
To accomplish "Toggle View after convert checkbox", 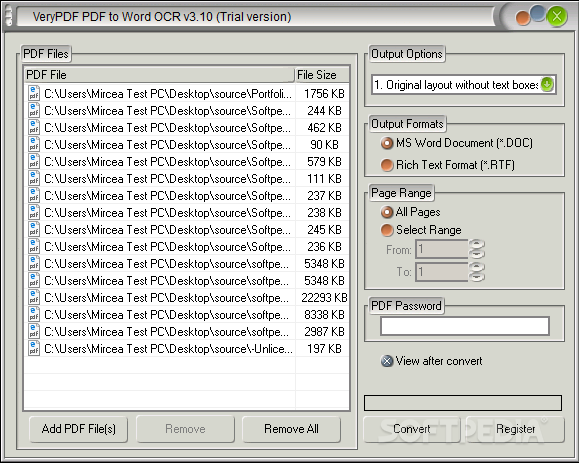I will [431, 361].
